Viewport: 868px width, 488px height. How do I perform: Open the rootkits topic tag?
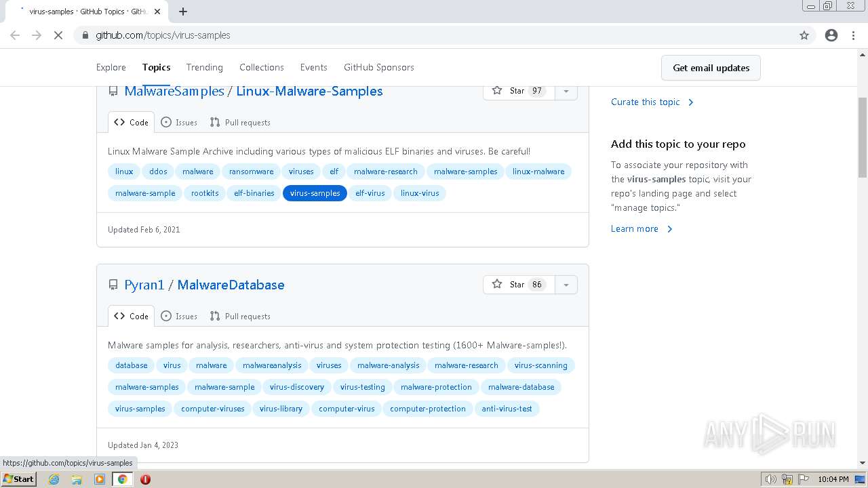[x=205, y=193]
